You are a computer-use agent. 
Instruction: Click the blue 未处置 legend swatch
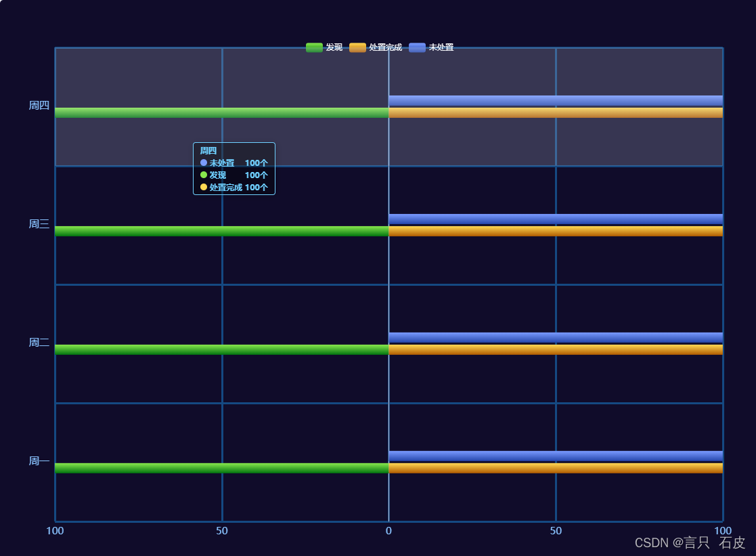[x=418, y=47]
